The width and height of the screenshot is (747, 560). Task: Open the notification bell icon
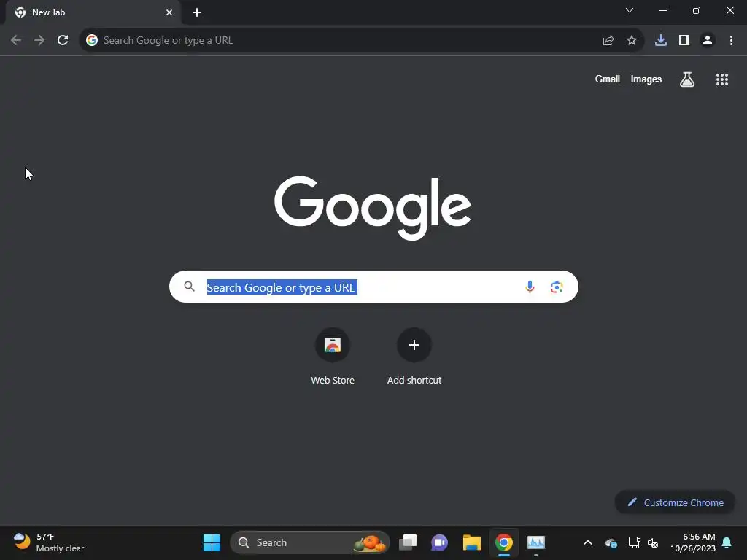pyautogui.click(x=727, y=542)
